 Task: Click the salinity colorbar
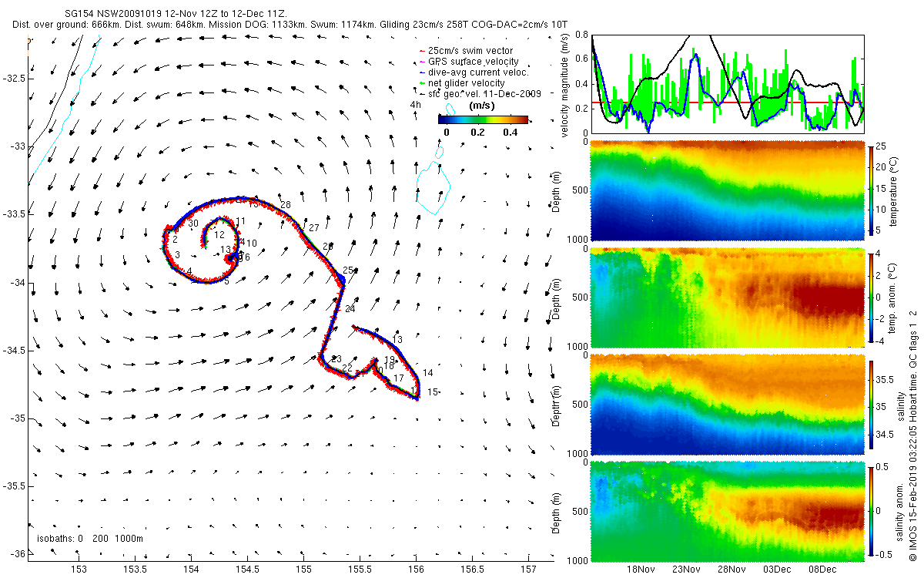click(872, 404)
